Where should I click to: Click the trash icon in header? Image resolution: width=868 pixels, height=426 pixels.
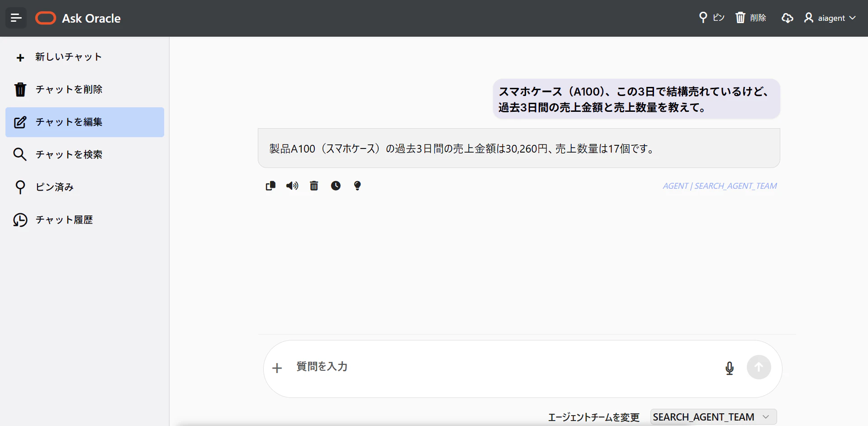pyautogui.click(x=740, y=18)
